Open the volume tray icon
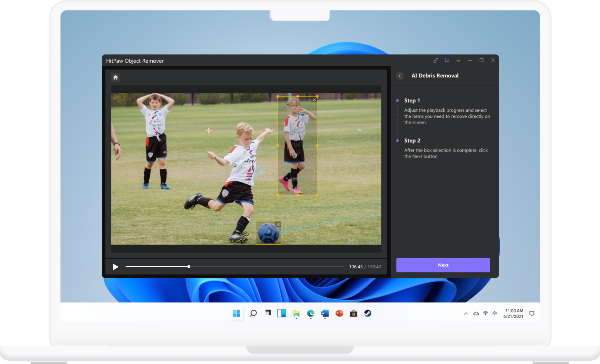The width and height of the screenshot is (600, 364). [x=495, y=313]
